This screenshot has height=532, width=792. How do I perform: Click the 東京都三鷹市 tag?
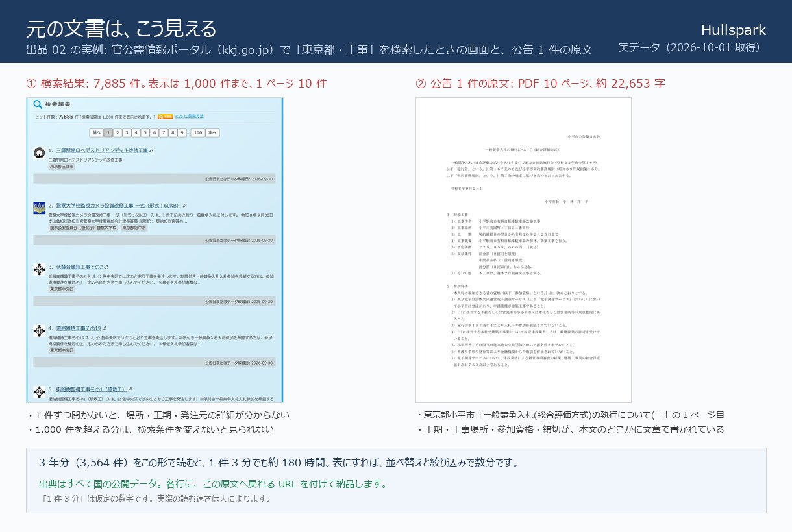[62, 167]
